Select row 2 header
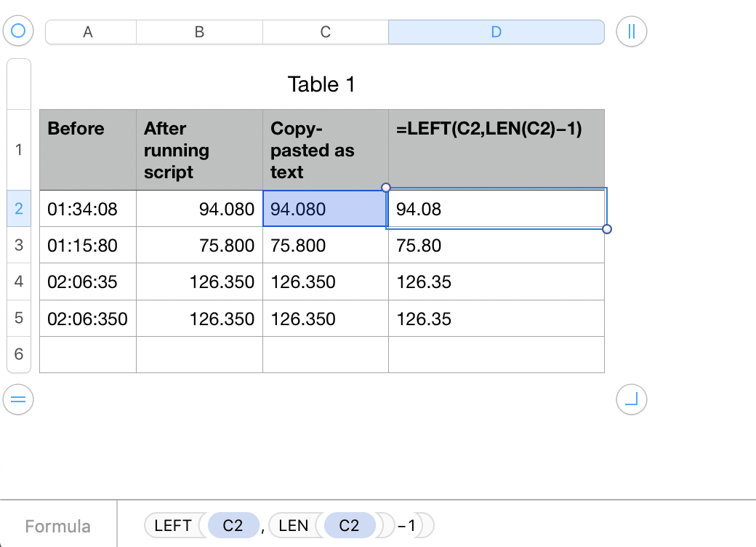Viewport: 756px width, 547px height. 19,209
